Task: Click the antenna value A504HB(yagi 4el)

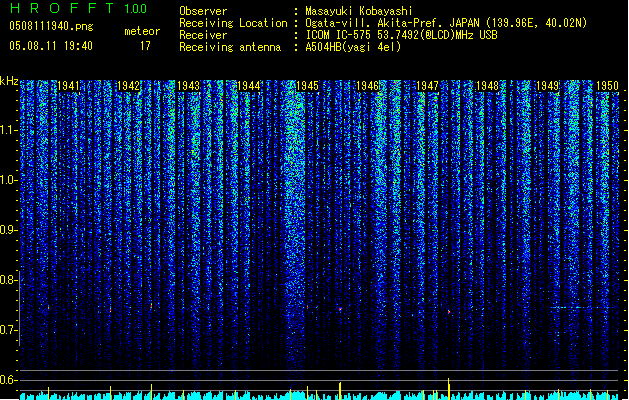Action: pos(353,47)
